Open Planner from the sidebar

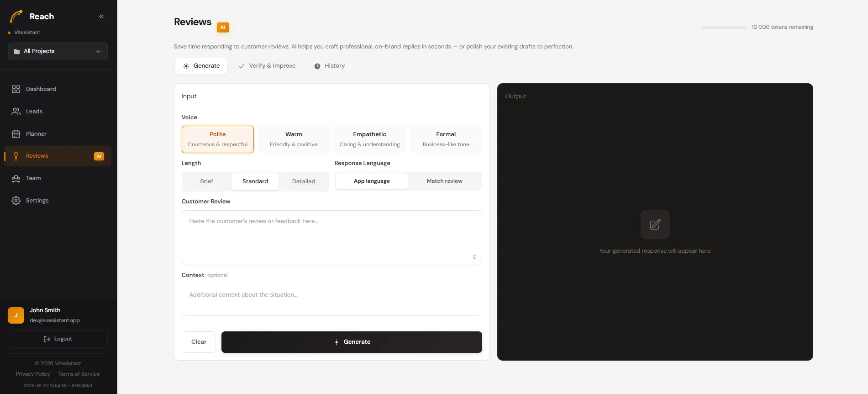pyautogui.click(x=58, y=134)
